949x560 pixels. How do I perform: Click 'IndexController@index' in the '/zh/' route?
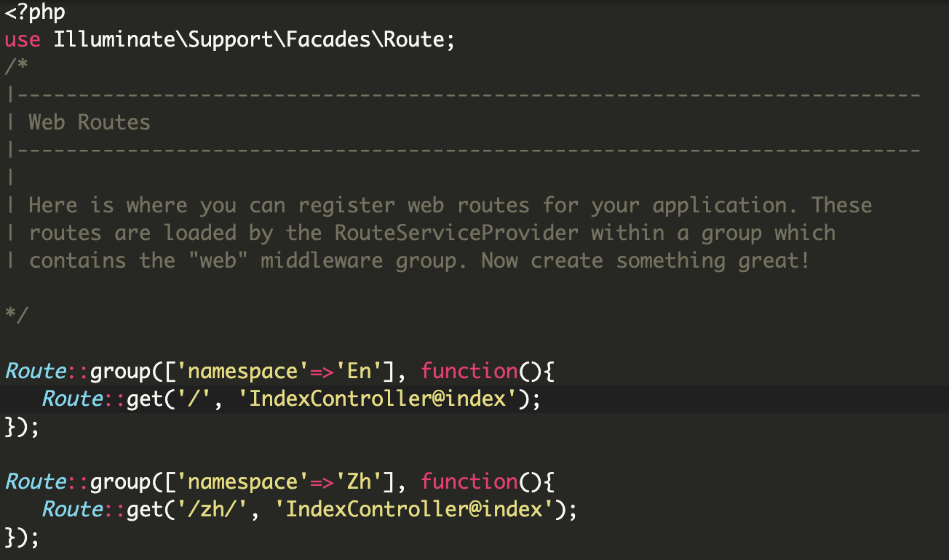point(414,509)
